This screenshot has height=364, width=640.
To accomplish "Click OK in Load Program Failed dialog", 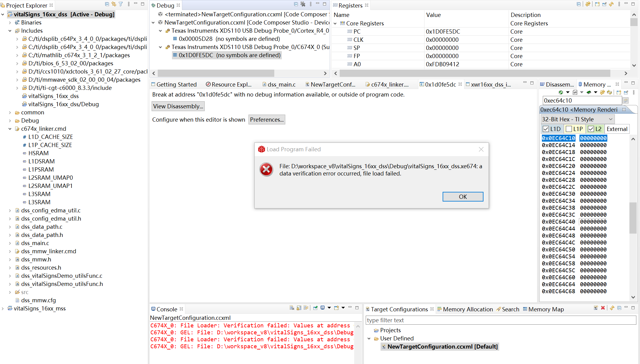I will 463,197.
